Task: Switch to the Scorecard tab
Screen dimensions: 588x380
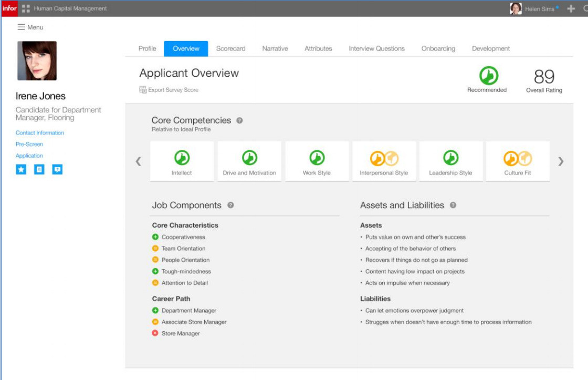Action: point(230,48)
